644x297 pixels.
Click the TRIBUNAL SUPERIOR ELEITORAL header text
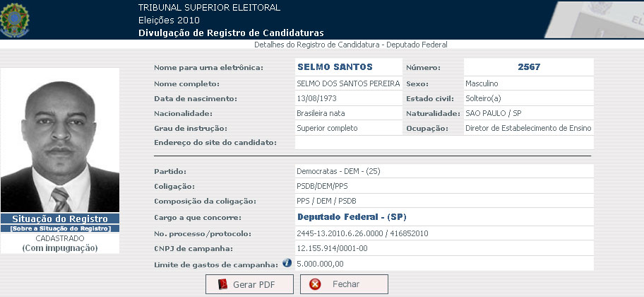[x=209, y=8]
